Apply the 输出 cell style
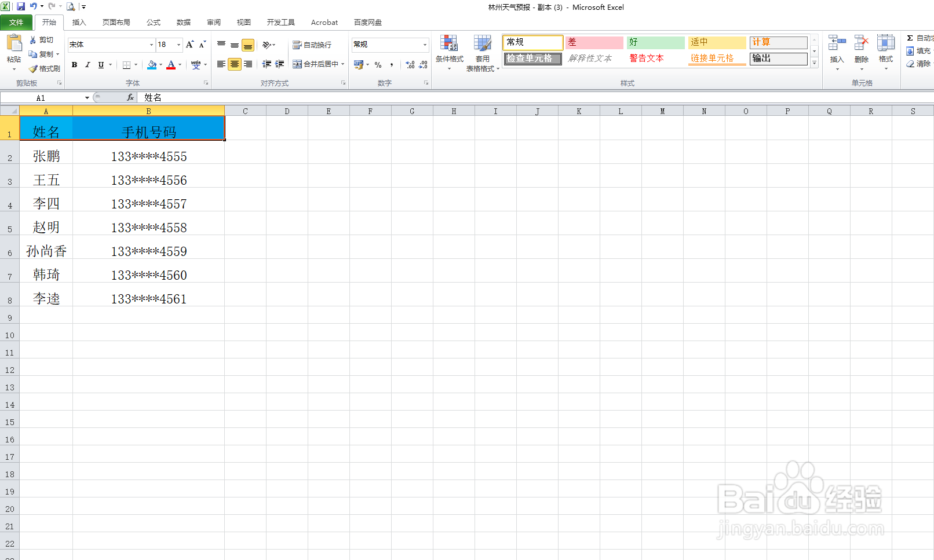This screenshot has height=560, width=934. [778, 58]
